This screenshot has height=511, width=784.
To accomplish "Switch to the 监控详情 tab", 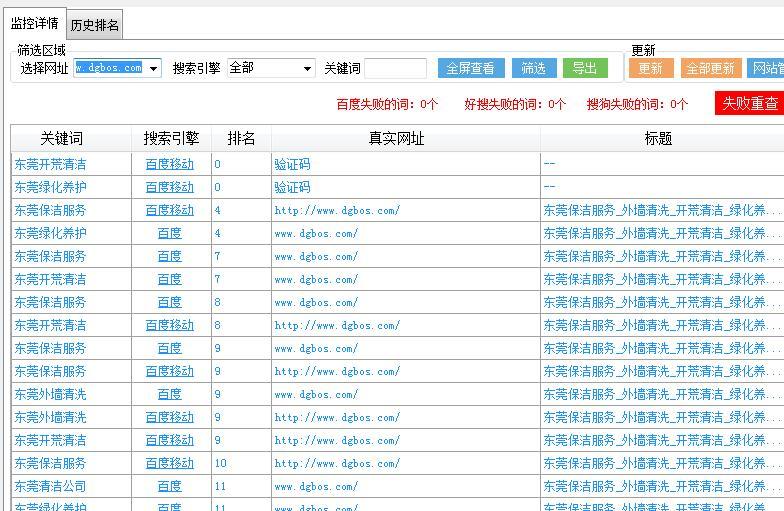I will 35,23.
